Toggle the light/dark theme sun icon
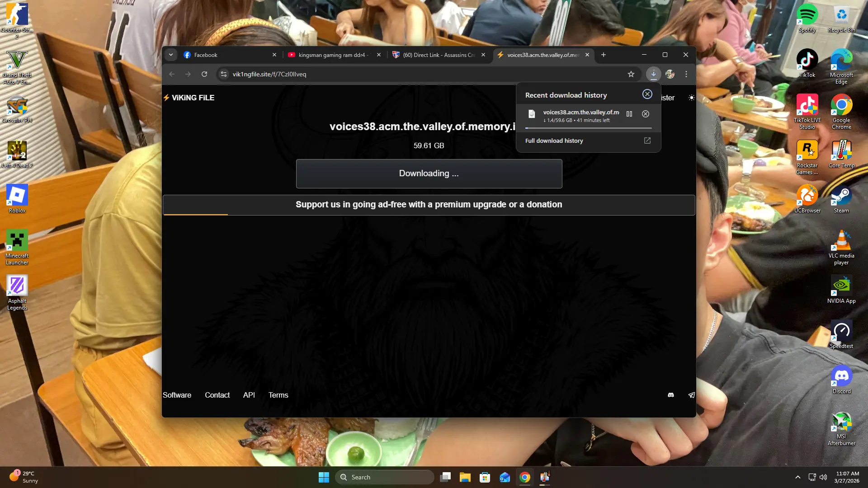Screen dimensions: 868x488 pos(691,98)
